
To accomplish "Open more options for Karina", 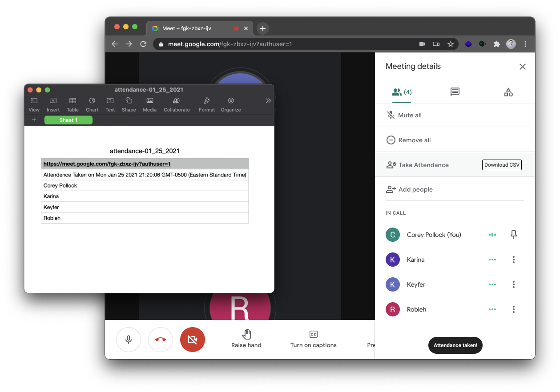I will (x=514, y=260).
